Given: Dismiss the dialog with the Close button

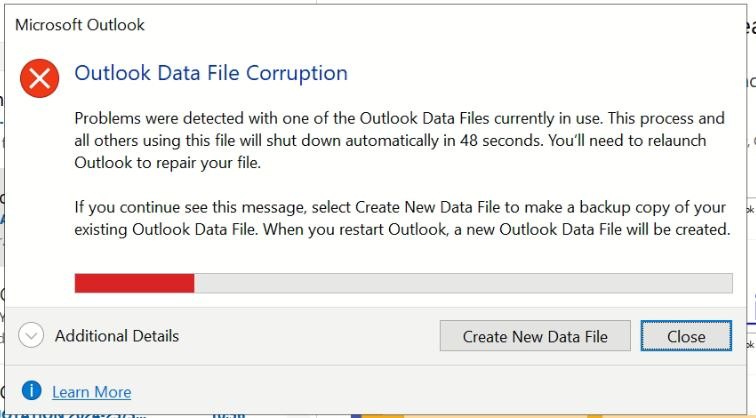Looking at the screenshot, I should pyautogui.click(x=686, y=336).
